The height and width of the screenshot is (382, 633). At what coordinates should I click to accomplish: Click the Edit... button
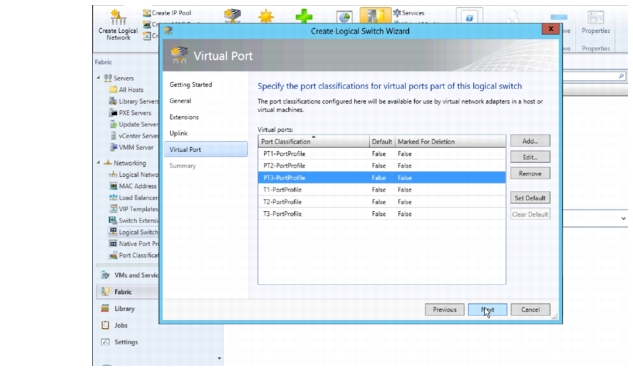[x=530, y=157]
